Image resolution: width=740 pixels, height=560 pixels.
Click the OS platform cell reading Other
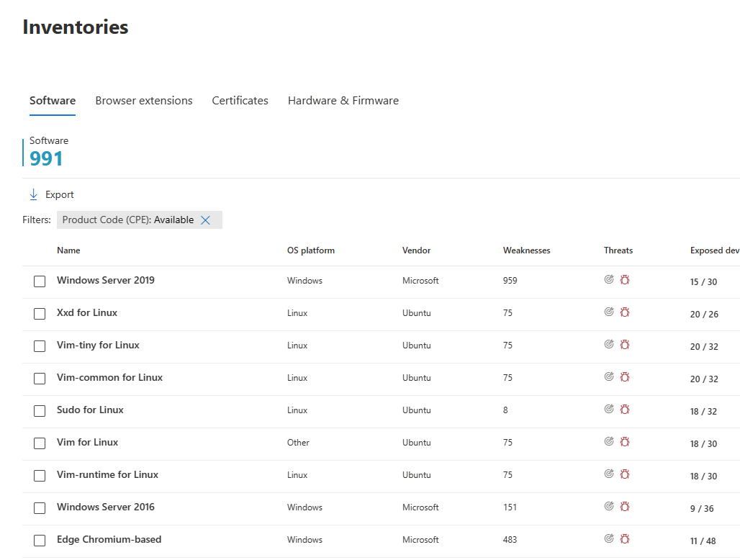pyautogui.click(x=298, y=443)
